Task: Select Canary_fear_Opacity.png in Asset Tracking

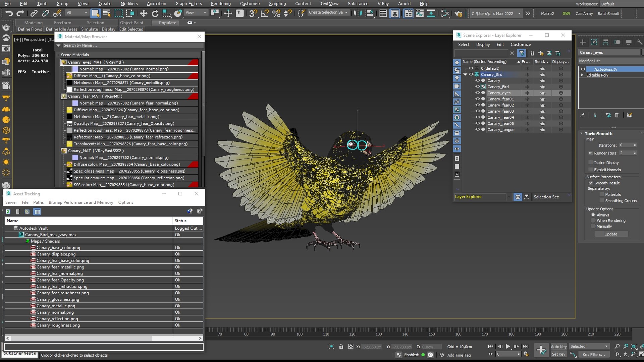Action: pyautogui.click(x=60, y=280)
